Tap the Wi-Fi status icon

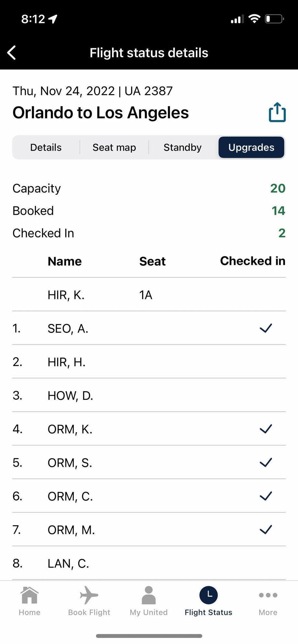click(255, 19)
